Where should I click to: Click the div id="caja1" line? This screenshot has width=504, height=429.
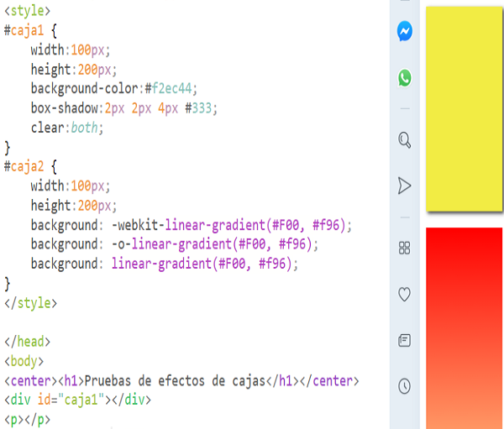click(77, 400)
